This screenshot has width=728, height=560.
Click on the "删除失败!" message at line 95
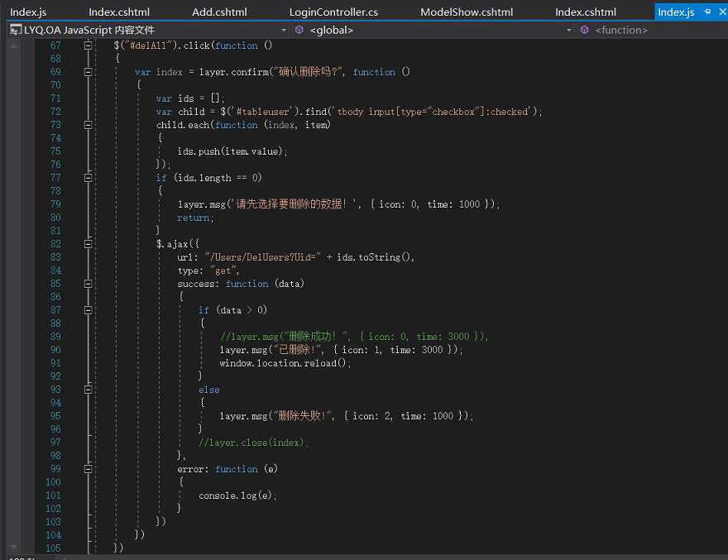point(304,416)
